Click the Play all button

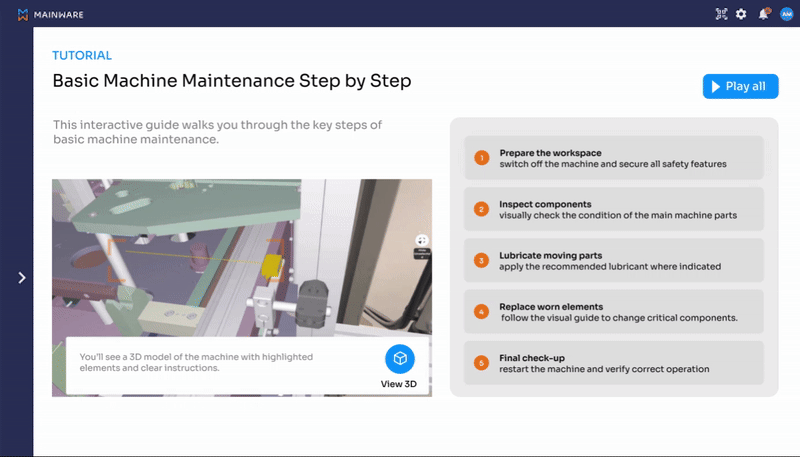click(740, 86)
